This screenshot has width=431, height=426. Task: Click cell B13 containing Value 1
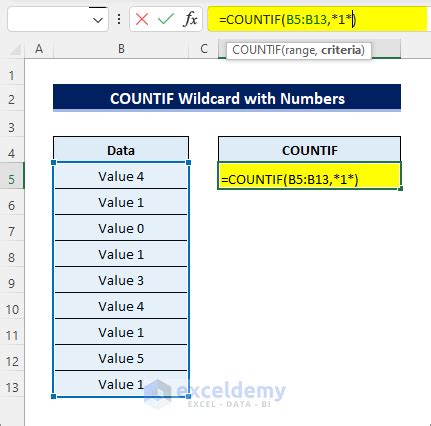121,384
